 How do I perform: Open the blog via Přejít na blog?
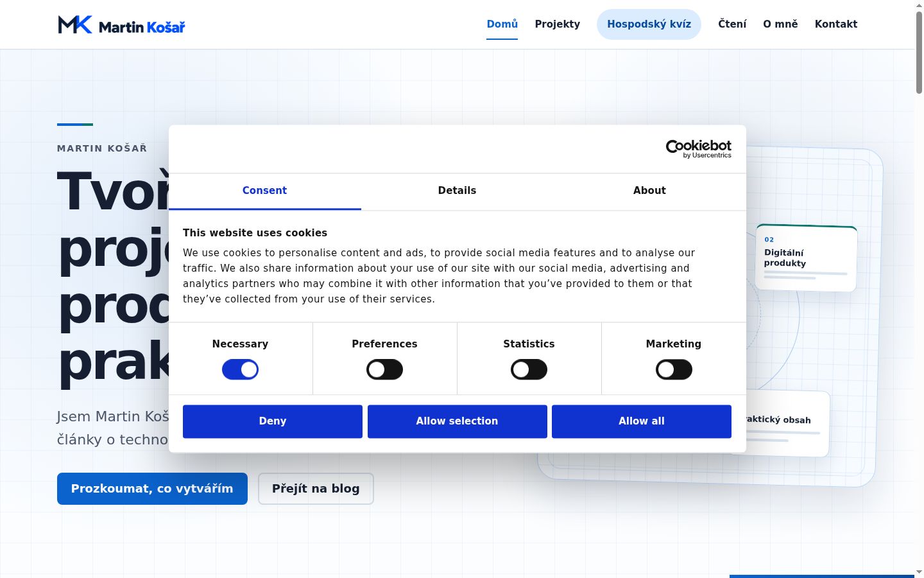pos(316,489)
